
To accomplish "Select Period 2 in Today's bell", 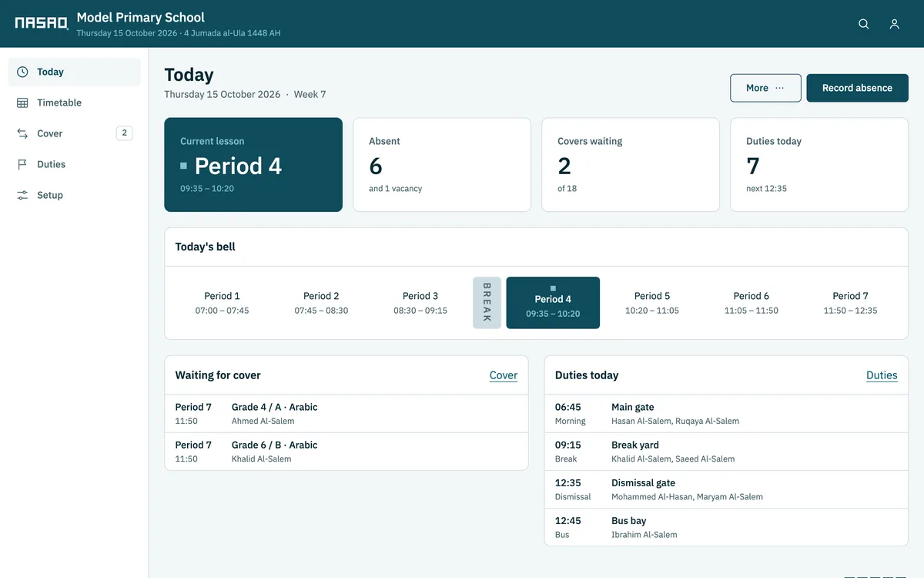I will (321, 303).
